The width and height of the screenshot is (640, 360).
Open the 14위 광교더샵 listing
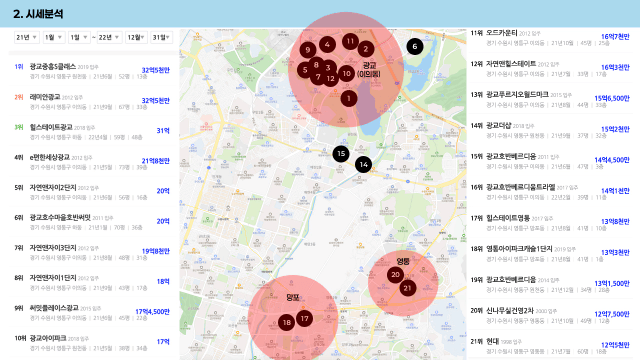[550, 130]
